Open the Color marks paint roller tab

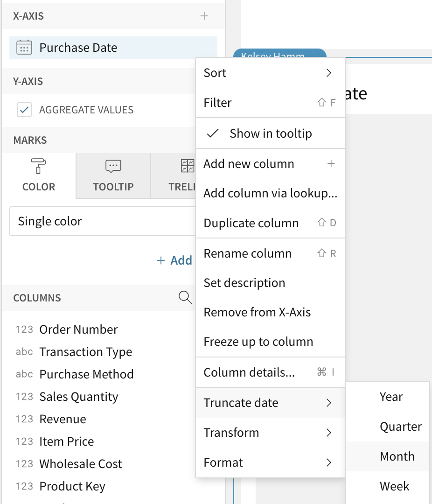(x=38, y=175)
